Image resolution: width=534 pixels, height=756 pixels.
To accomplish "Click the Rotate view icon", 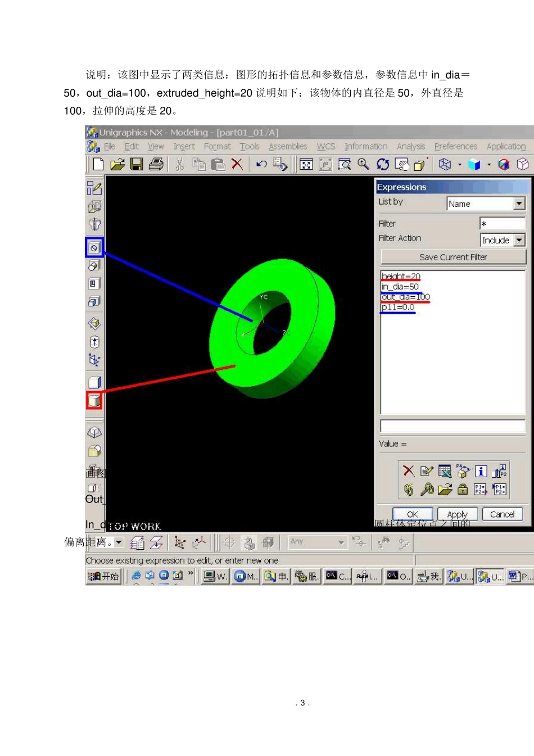I will click(383, 164).
